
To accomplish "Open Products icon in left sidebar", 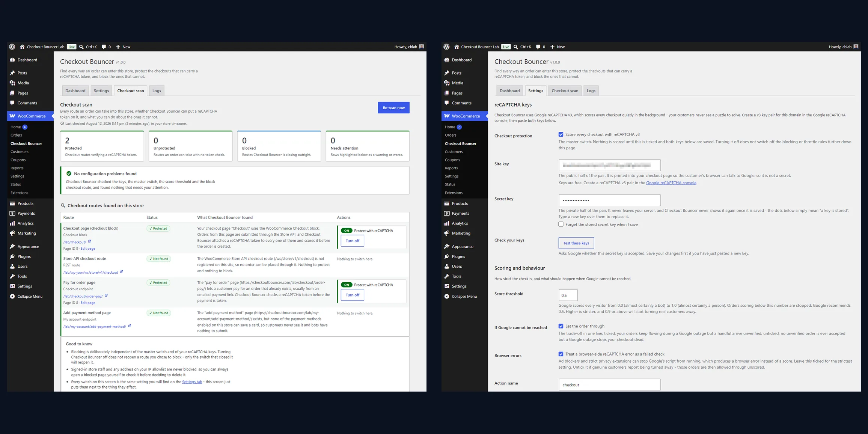I will coord(12,203).
